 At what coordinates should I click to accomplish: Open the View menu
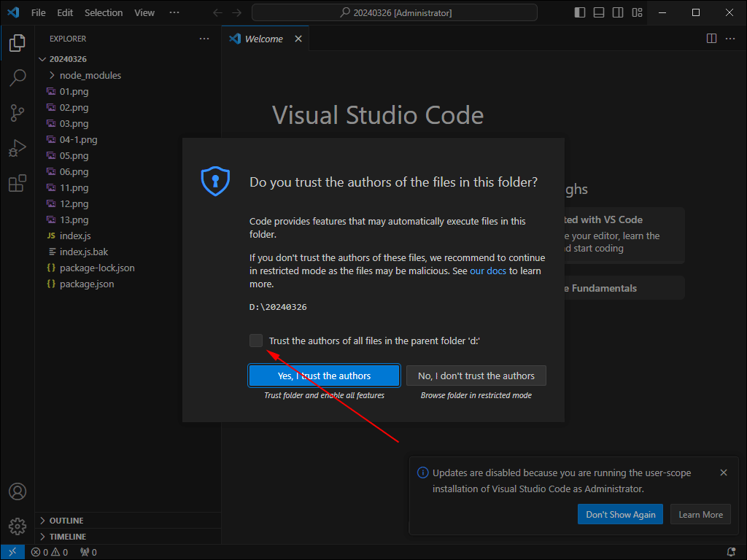click(144, 13)
